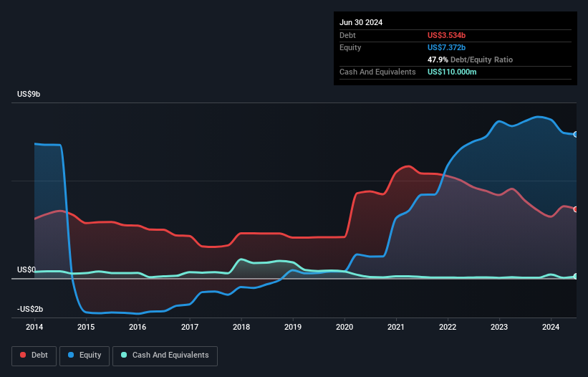This screenshot has height=377, width=588.
Task: Click the 2014 x-axis label
Action: (x=34, y=327)
